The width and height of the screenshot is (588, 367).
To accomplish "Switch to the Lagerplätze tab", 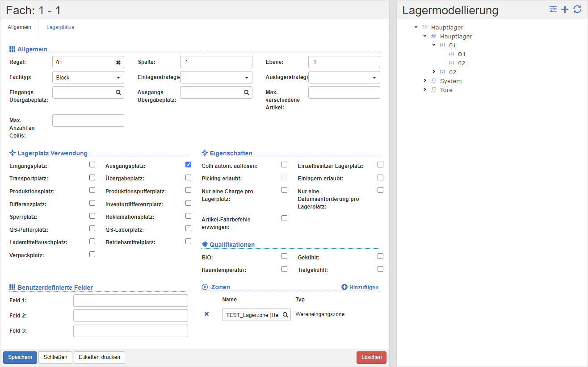I will [x=60, y=27].
